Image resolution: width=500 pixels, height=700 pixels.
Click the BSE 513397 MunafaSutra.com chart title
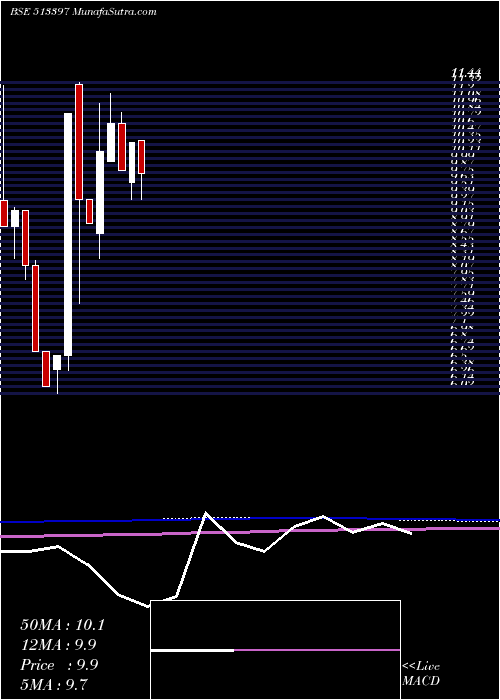coord(83,12)
